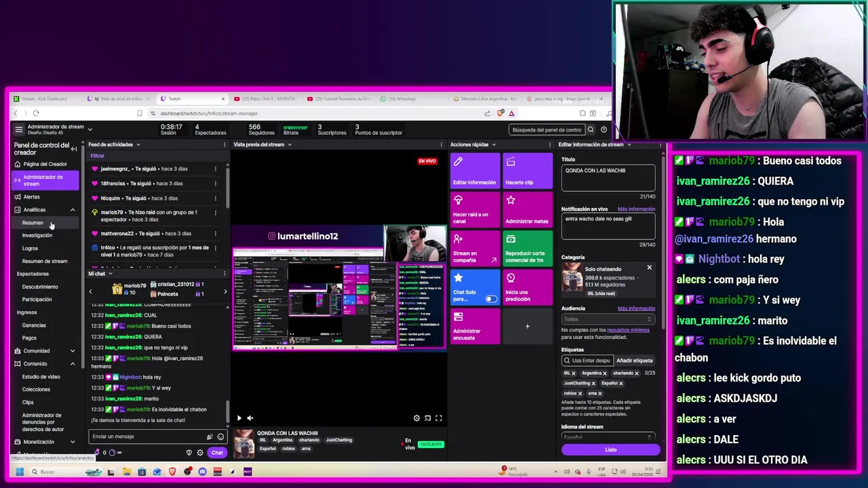
Task: Enter fullscreen on the stream preview
Action: pos(439,418)
